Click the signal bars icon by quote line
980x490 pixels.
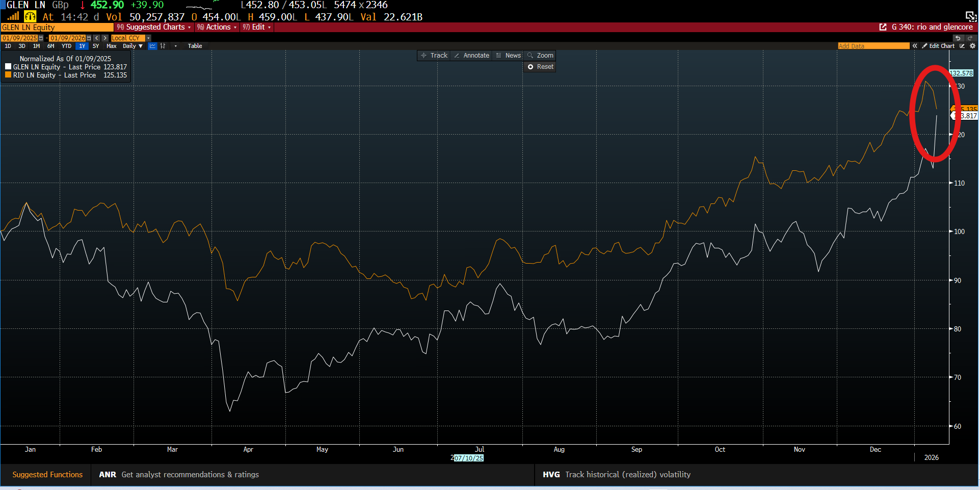pos(13,16)
